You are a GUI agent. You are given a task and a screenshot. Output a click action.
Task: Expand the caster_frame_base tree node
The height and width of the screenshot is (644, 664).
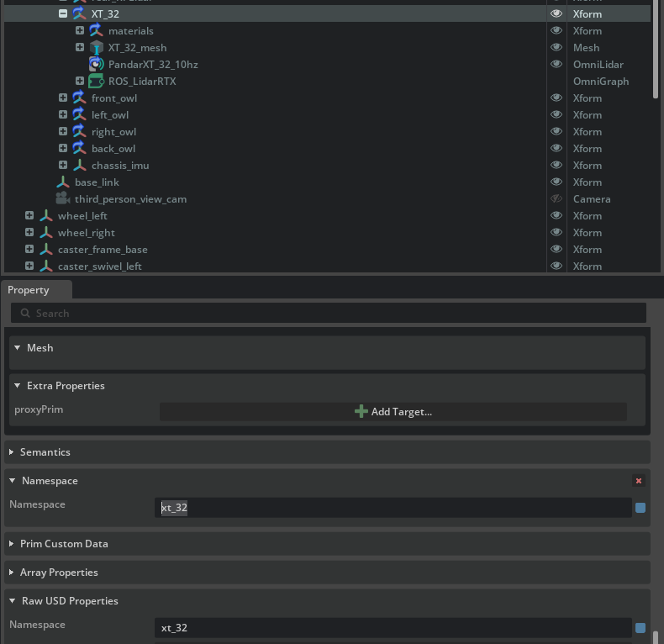(29, 250)
